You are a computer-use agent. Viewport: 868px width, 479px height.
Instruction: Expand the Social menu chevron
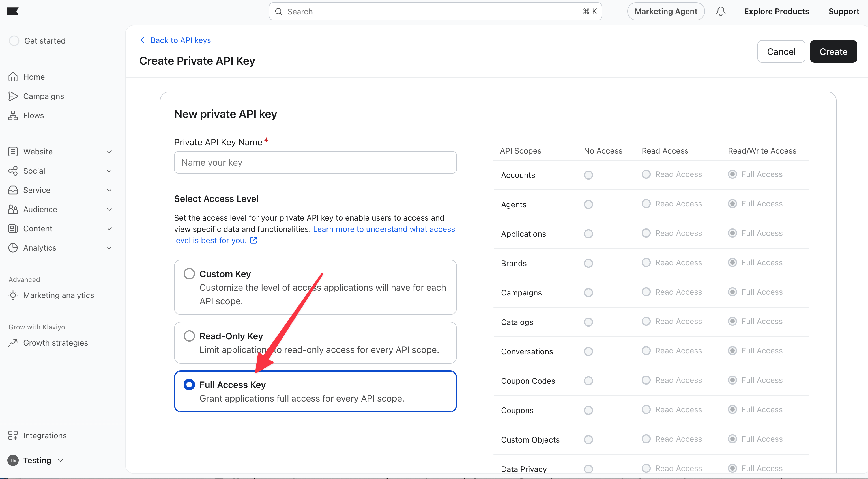coord(109,171)
